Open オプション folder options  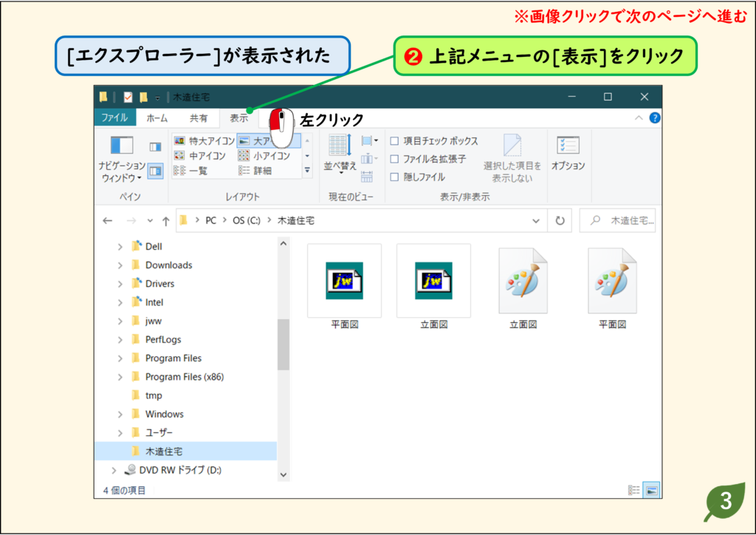click(x=568, y=154)
